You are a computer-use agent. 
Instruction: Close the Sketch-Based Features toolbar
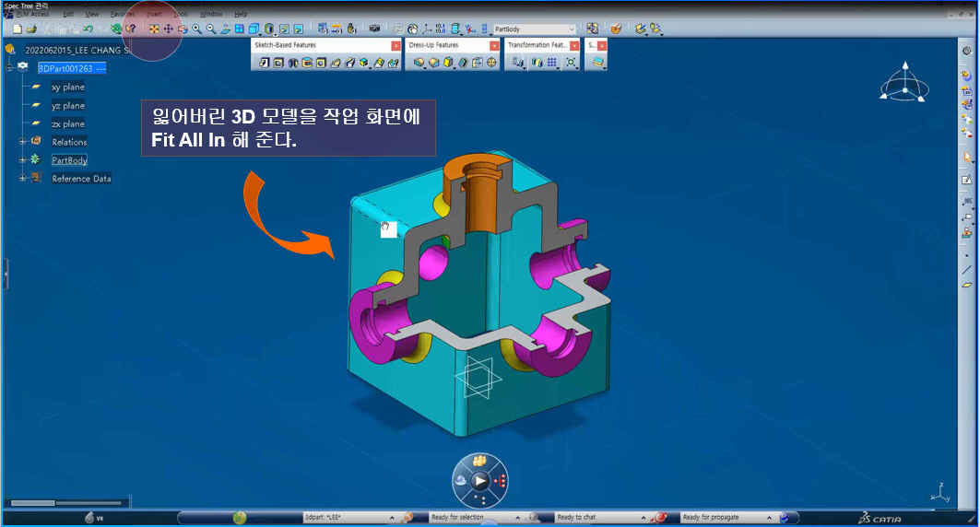point(396,45)
